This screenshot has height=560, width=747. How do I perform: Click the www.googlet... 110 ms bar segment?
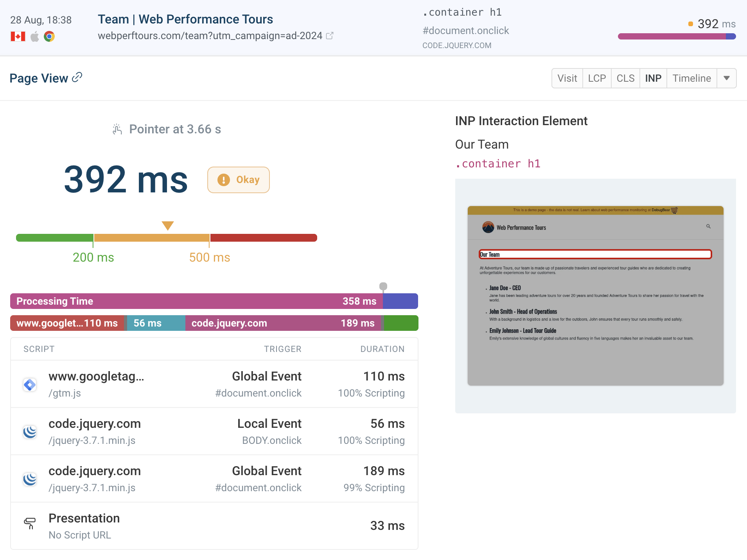coord(67,323)
